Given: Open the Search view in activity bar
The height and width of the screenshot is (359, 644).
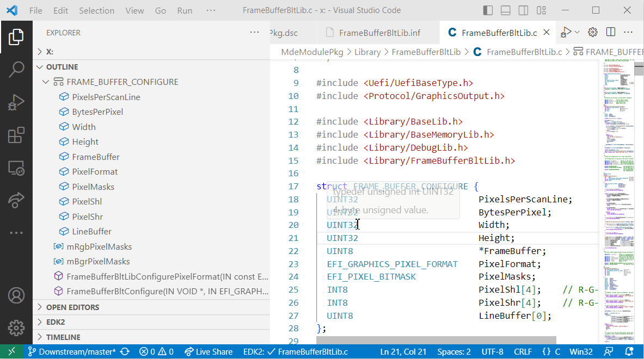Looking at the screenshot, I should [16, 69].
